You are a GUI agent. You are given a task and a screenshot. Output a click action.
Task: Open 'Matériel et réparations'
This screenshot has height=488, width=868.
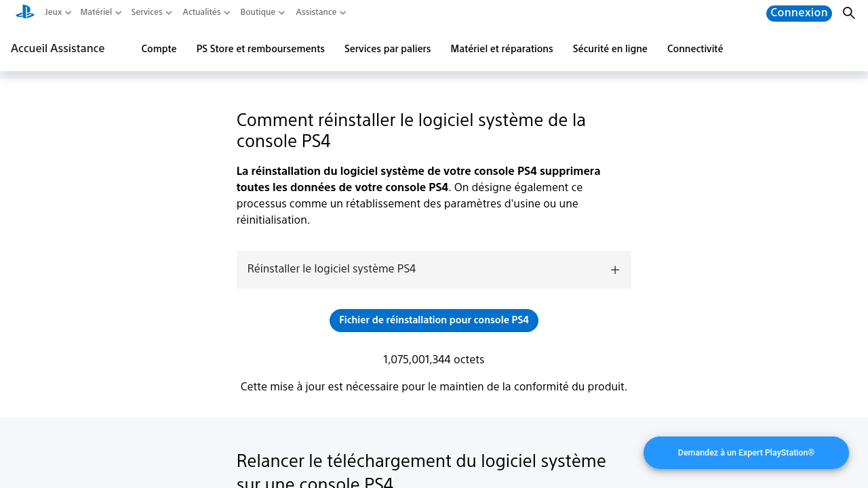click(502, 49)
